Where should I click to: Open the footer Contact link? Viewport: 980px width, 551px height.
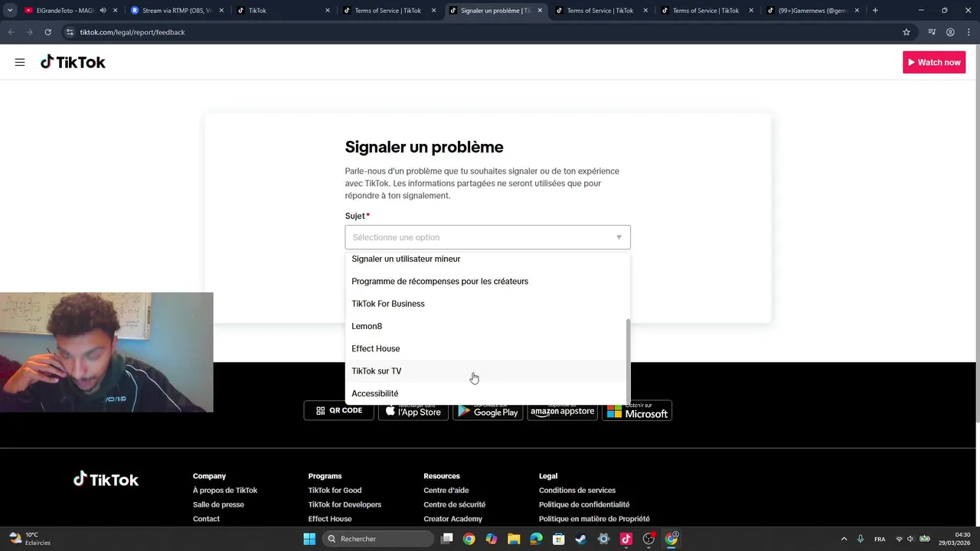pyautogui.click(x=206, y=519)
